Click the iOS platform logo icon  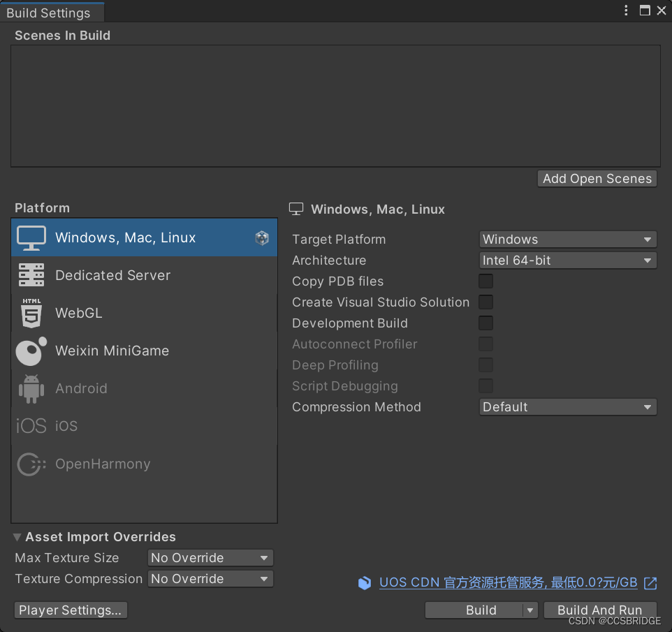coord(31,426)
